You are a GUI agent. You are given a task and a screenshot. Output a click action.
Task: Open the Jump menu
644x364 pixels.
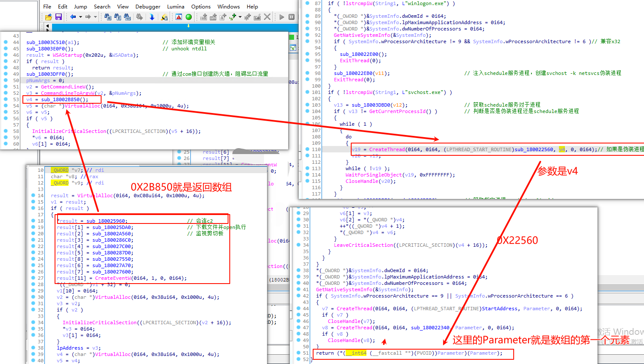80,6
